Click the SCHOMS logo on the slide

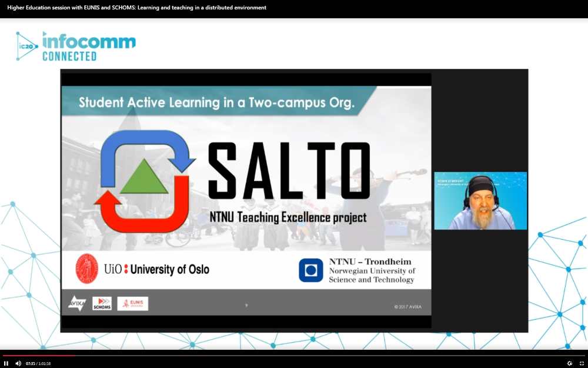(x=102, y=303)
